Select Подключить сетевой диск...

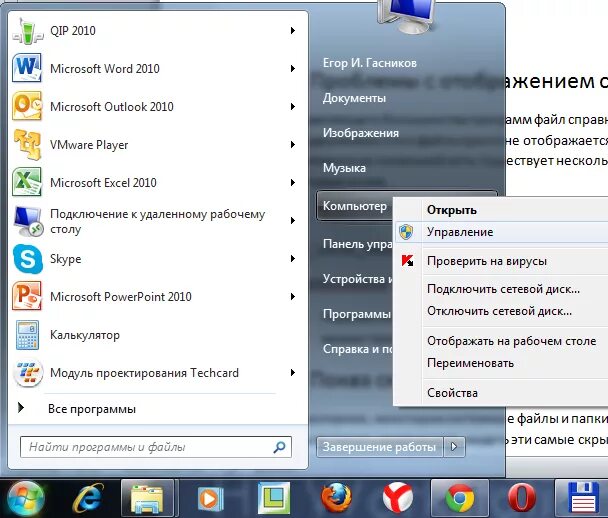[x=501, y=289]
